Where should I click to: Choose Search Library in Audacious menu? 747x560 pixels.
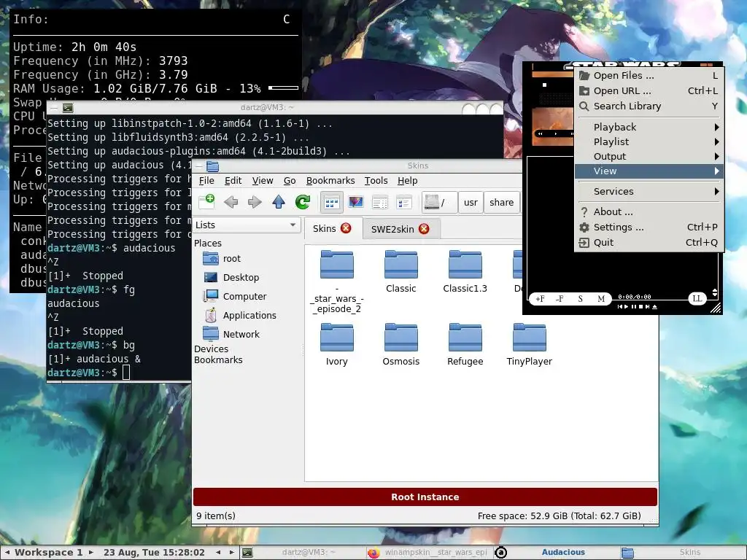649,106
